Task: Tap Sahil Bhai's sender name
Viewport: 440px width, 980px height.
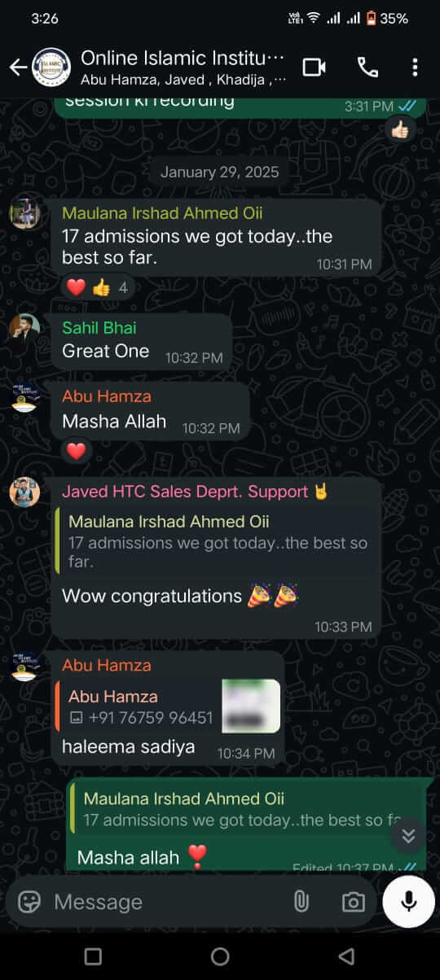Action: pos(99,327)
